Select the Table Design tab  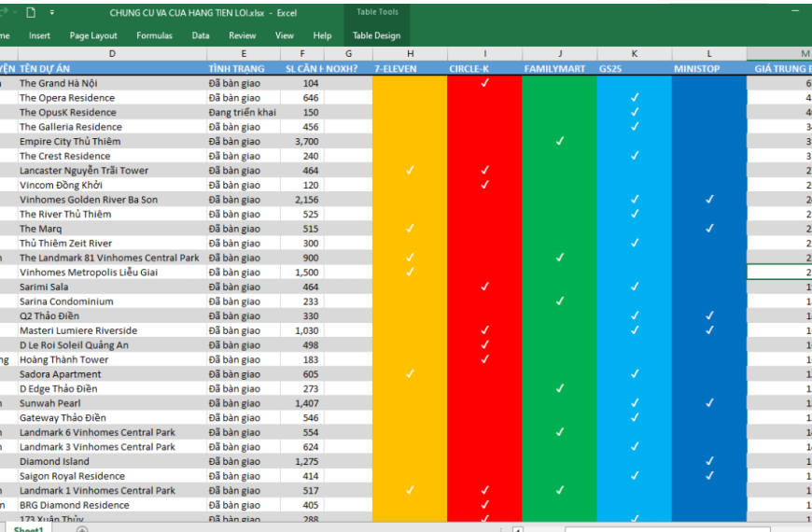click(x=376, y=35)
